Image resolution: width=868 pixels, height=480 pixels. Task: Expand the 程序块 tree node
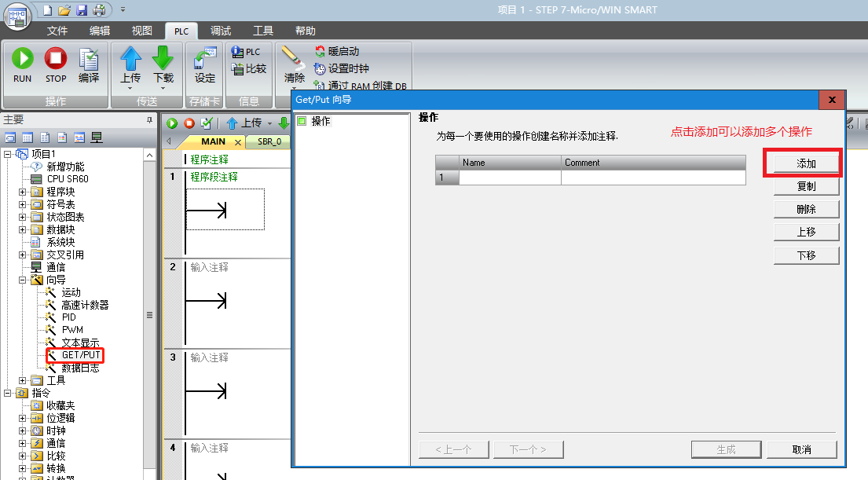tap(22, 192)
